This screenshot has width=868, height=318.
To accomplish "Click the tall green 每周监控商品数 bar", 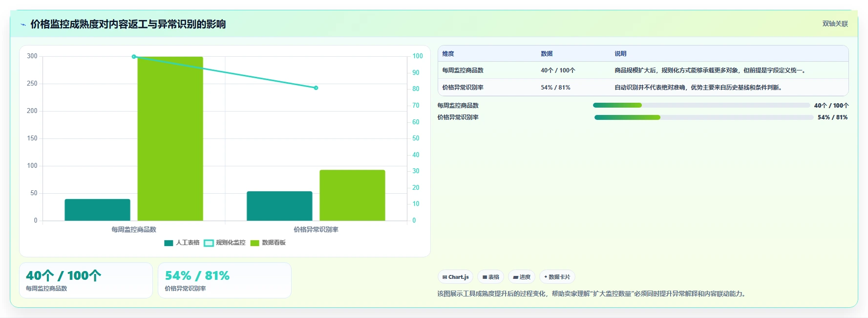I will [x=170, y=138].
